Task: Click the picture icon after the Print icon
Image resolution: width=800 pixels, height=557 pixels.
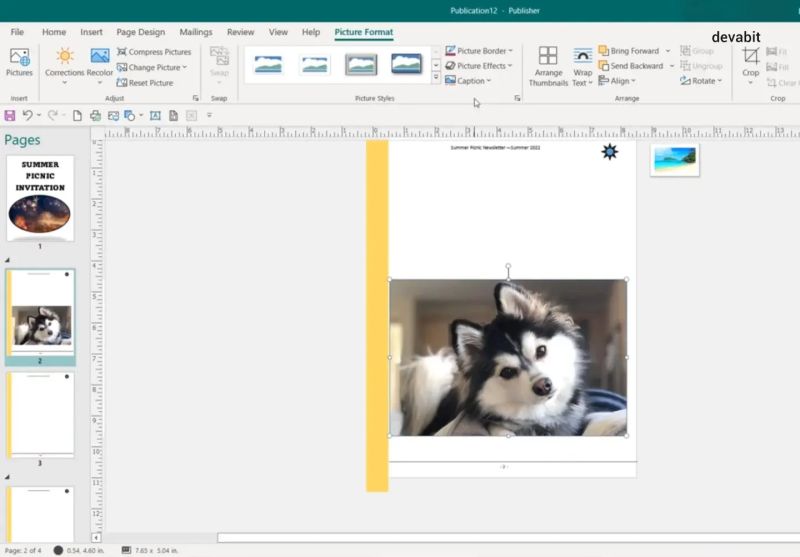Action: pos(113,116)
